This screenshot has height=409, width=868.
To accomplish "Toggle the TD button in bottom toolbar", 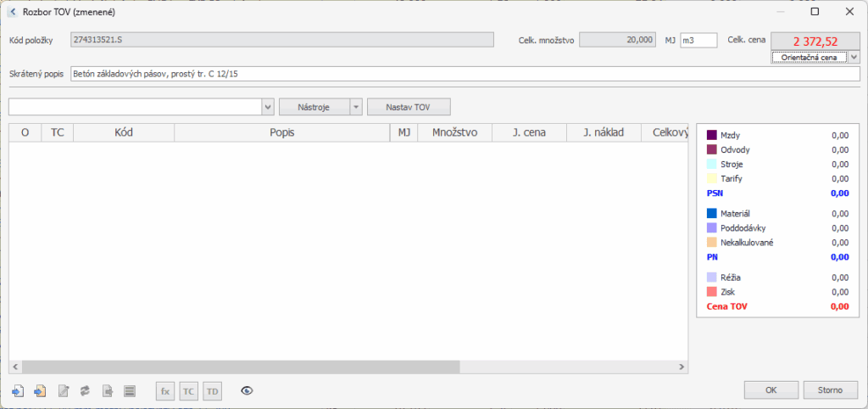I will coord(212,390).
